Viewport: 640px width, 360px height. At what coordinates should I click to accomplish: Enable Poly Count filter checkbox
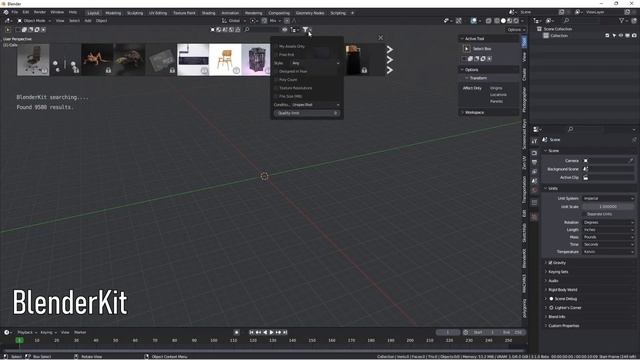[276, 80]
